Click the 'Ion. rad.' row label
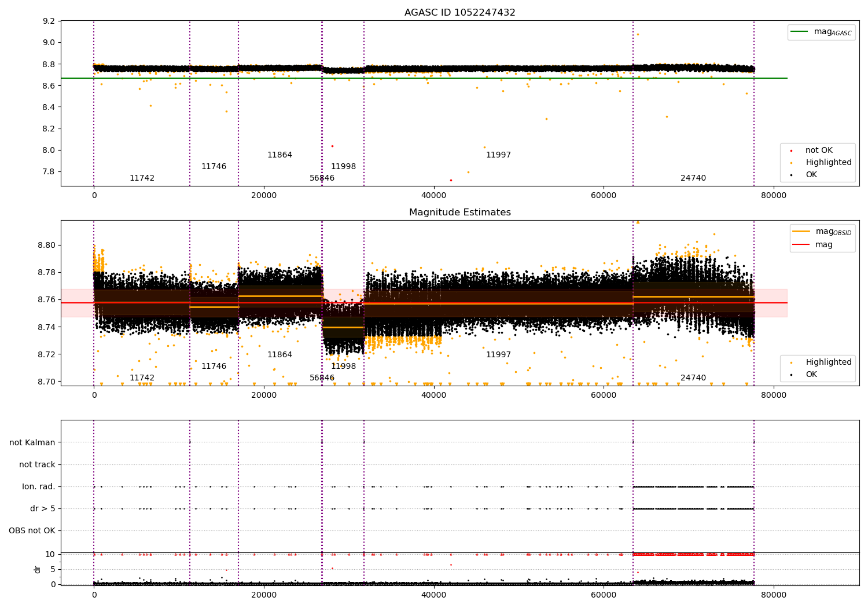The width and height of the screenshot is (868, 608). coord(39,486)
